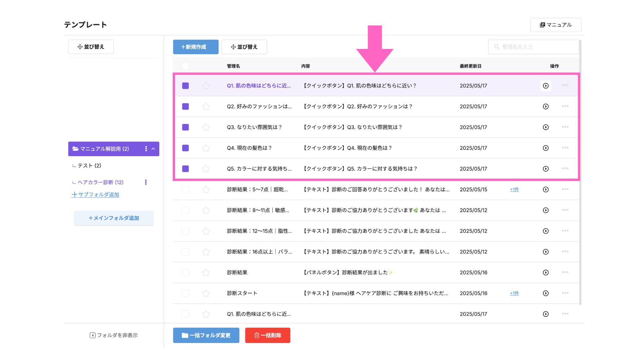Open vertical dots menu for マニュアル解説用 folder
This screenshot has height=362, width=644.
coord(146,149)
